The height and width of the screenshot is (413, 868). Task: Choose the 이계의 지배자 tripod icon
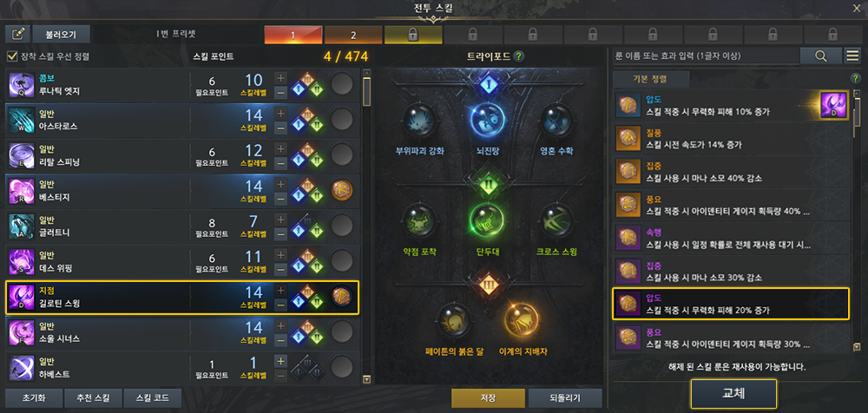pos(522,321)
